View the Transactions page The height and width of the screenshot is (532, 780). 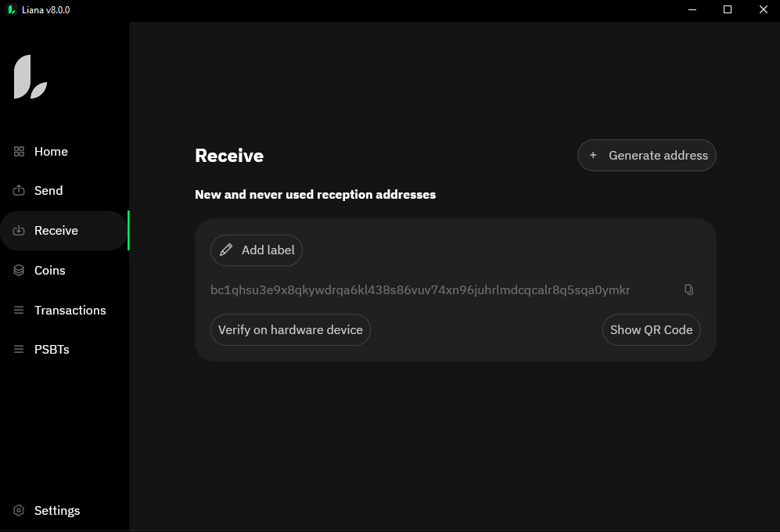click(70, 311)
